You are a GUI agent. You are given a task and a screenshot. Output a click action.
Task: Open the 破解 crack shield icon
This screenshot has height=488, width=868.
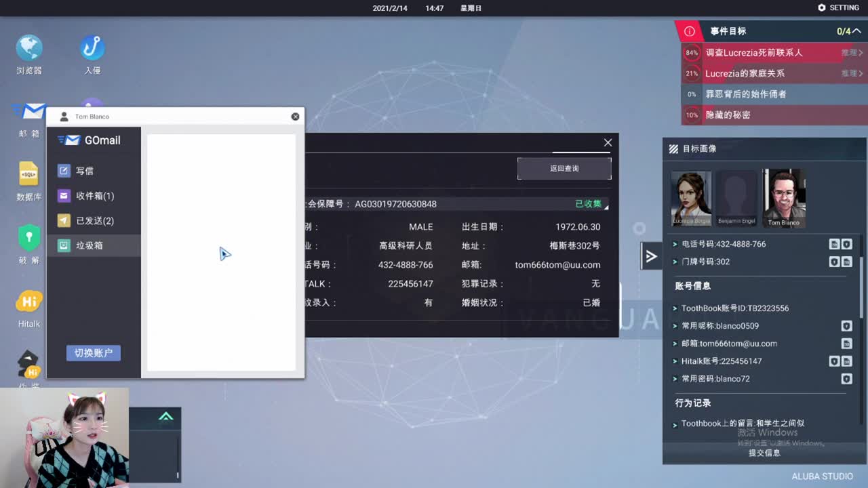[x=28, y=239]
